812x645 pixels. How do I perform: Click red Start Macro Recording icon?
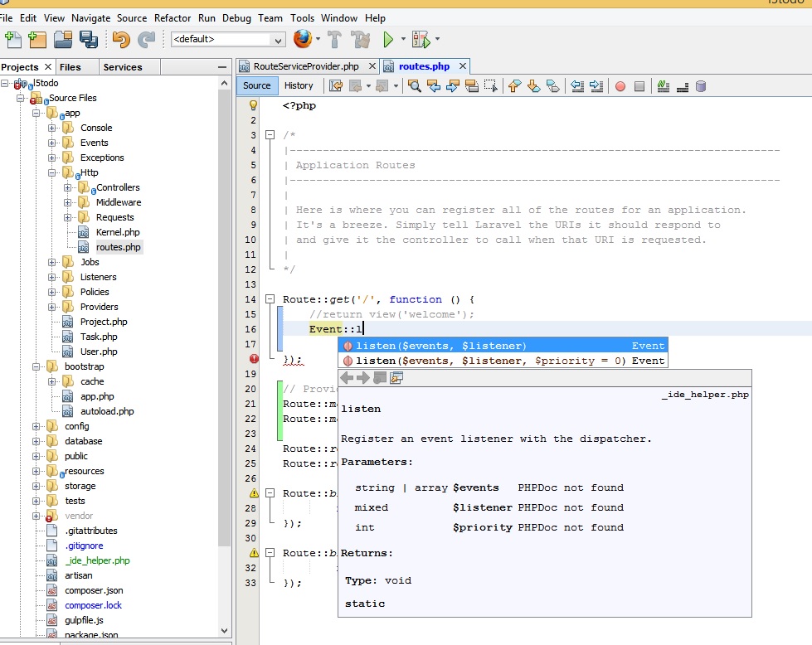coord(620,86)
